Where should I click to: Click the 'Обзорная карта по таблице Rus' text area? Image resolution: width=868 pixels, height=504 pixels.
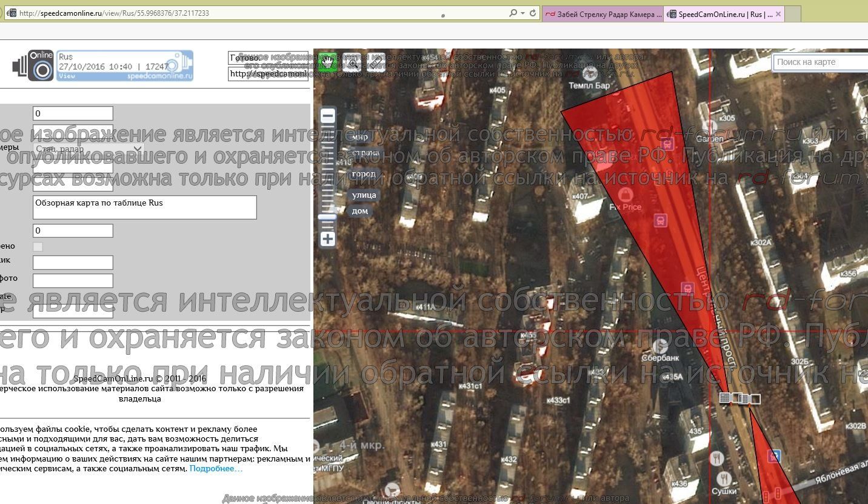click(145, 207)
